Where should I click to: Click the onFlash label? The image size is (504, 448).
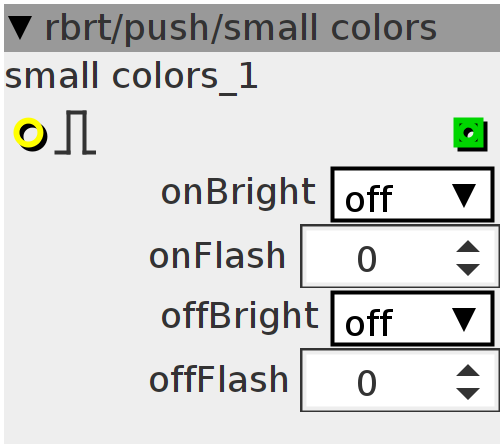click(x=217, y=256)
